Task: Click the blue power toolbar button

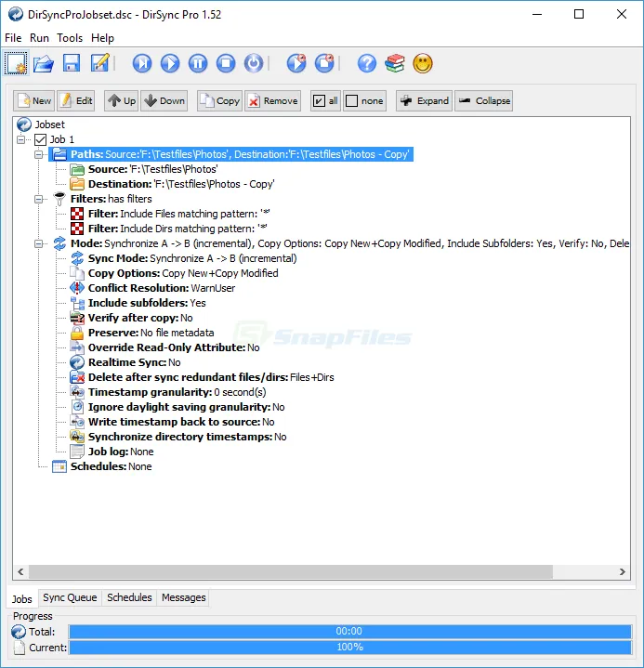Action: pos(254,63)
